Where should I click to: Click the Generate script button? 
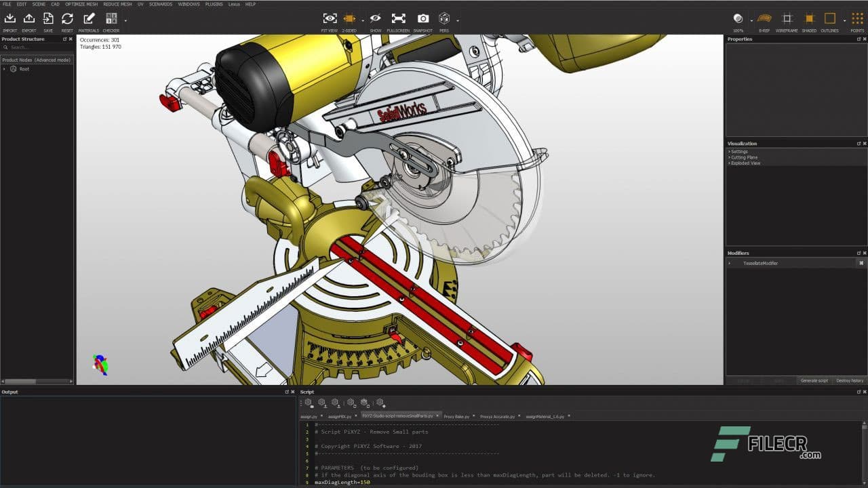click(814, 380)
